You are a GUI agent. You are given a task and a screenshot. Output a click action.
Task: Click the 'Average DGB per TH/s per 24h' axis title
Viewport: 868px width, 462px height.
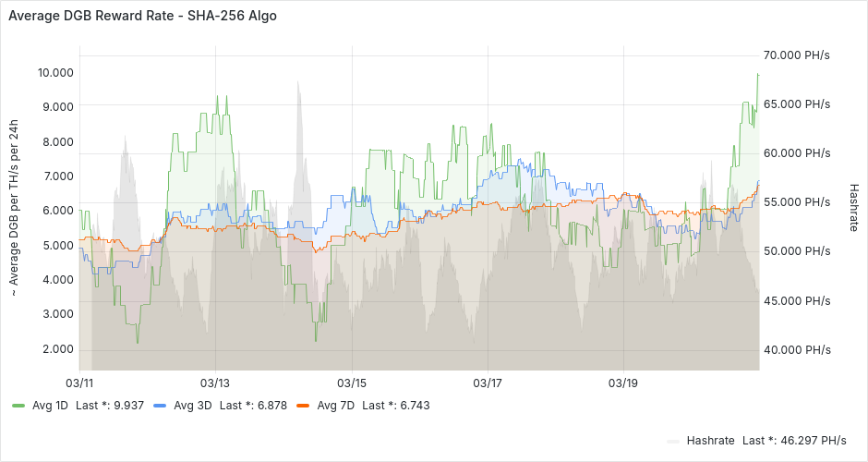pos(15,209)
